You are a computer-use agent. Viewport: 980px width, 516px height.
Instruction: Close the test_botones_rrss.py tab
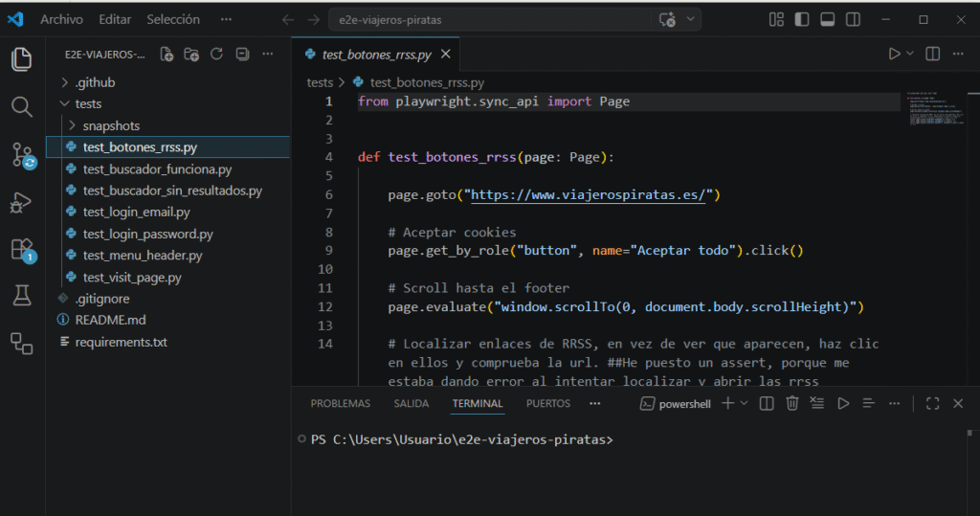446,55
